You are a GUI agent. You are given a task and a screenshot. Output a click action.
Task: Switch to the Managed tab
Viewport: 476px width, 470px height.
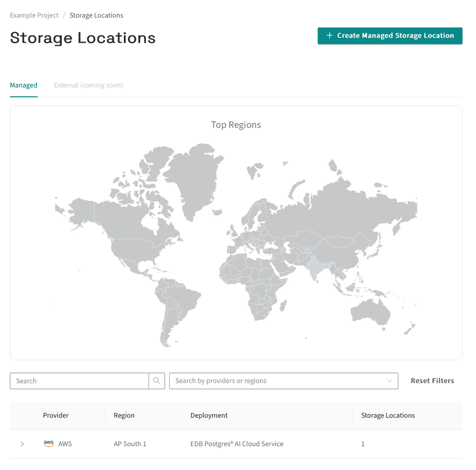23,85
